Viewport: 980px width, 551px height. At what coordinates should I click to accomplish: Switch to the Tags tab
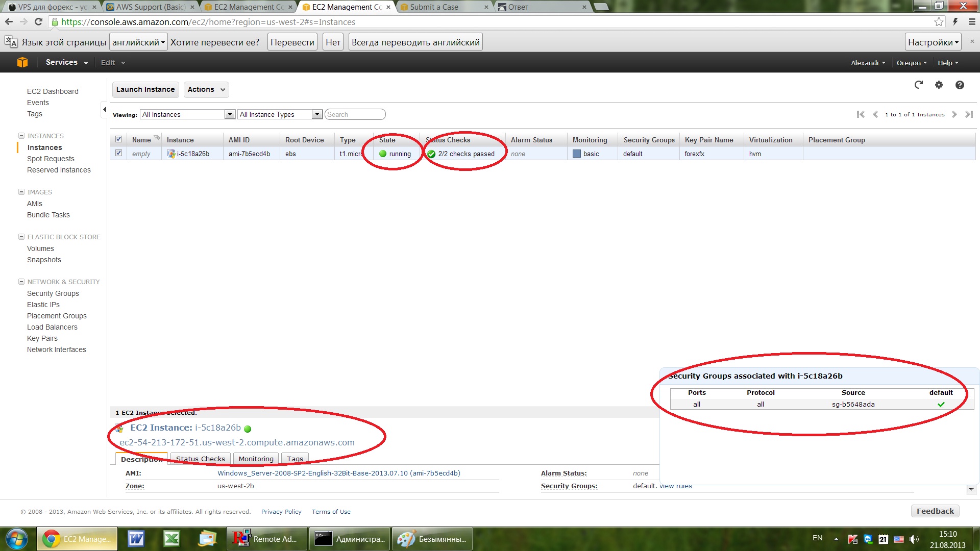295,459
